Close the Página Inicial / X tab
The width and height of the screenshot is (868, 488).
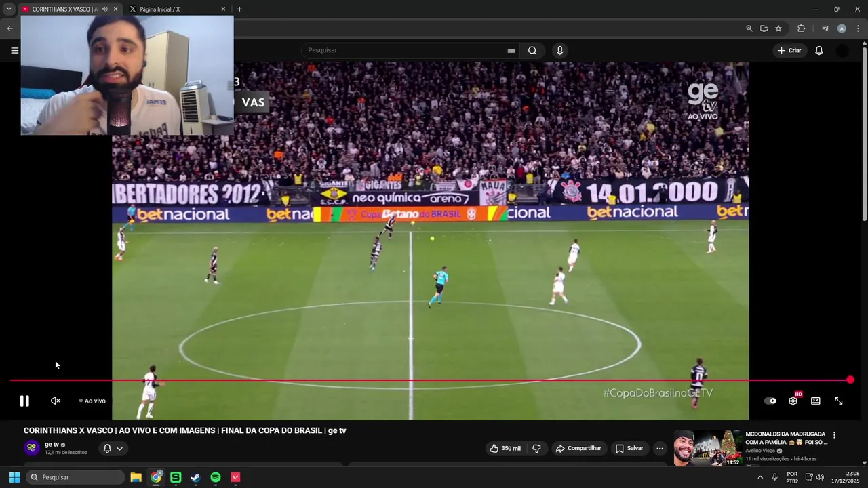tap(223, 9)
